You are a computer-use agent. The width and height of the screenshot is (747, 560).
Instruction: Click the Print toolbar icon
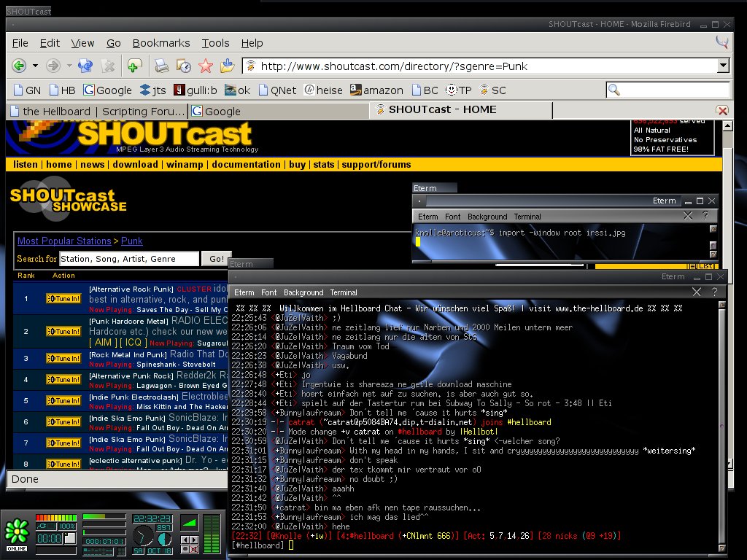pos(161,66)
